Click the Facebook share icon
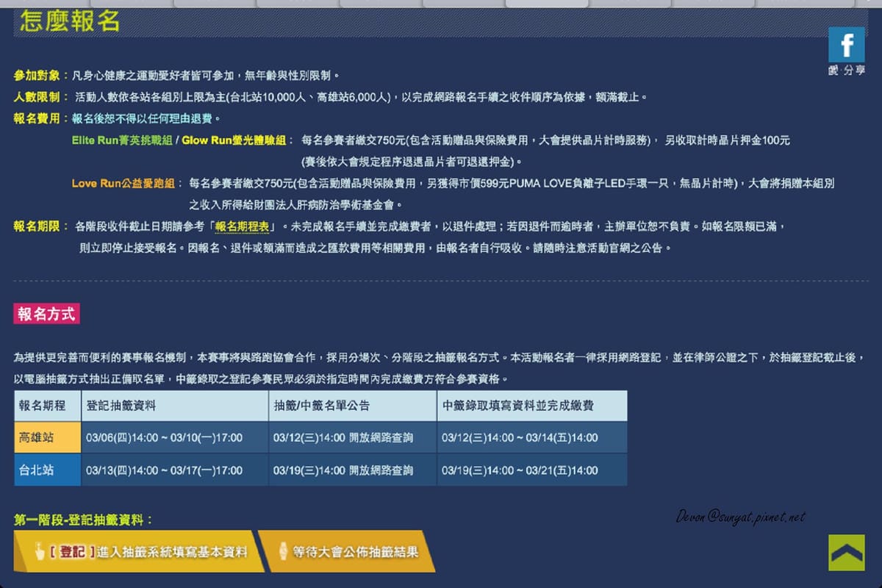 846,44
